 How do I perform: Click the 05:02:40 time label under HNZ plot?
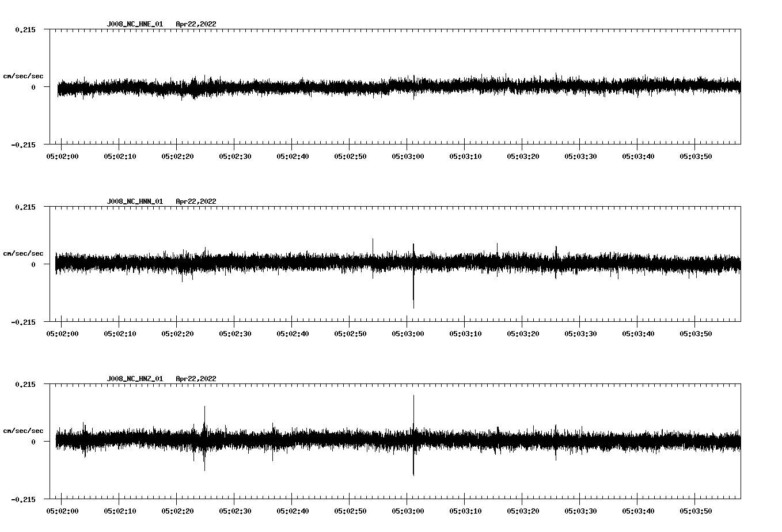[293, 511]
